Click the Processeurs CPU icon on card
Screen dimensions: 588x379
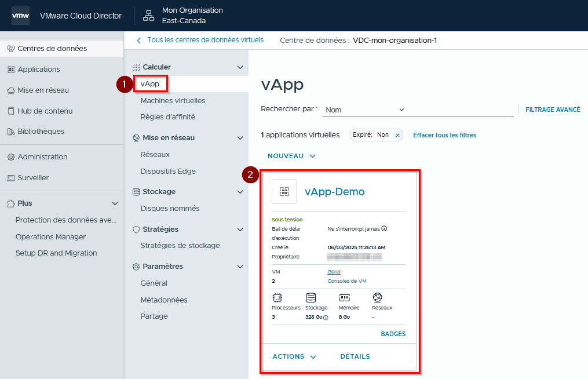pos(277,298)
